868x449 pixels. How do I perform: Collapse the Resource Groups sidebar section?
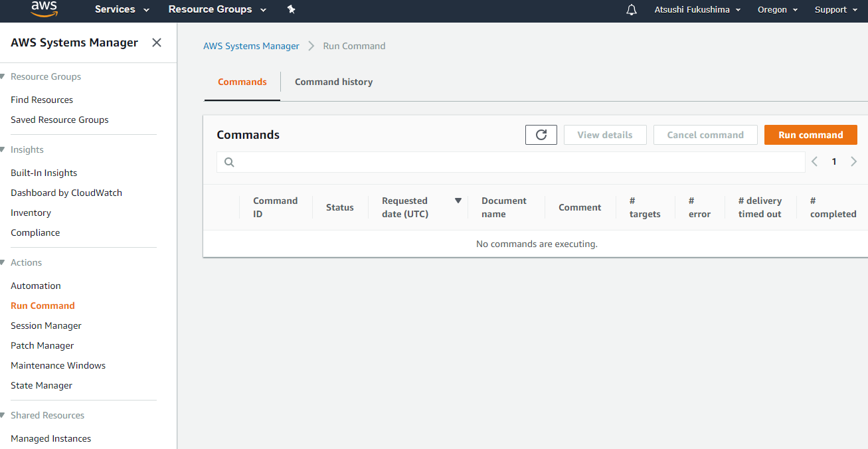(3, 76)
